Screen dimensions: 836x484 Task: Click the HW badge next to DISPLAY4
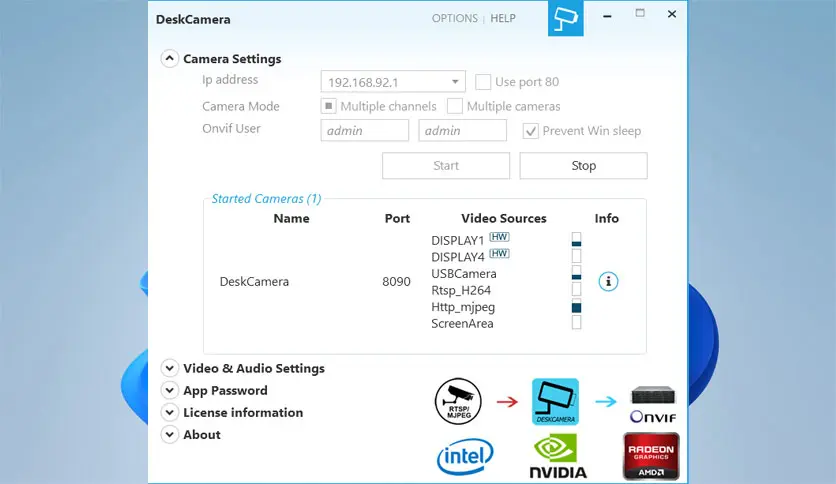500,253
